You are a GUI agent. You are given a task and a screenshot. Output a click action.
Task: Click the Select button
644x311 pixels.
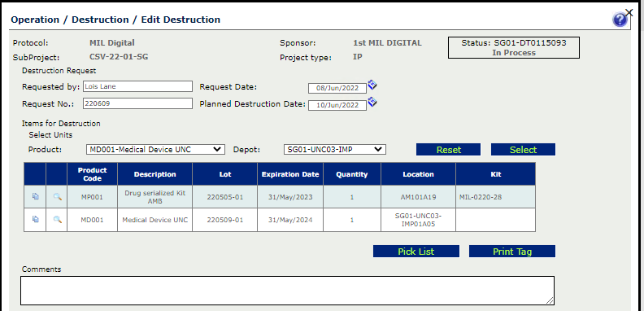point(523,150)
